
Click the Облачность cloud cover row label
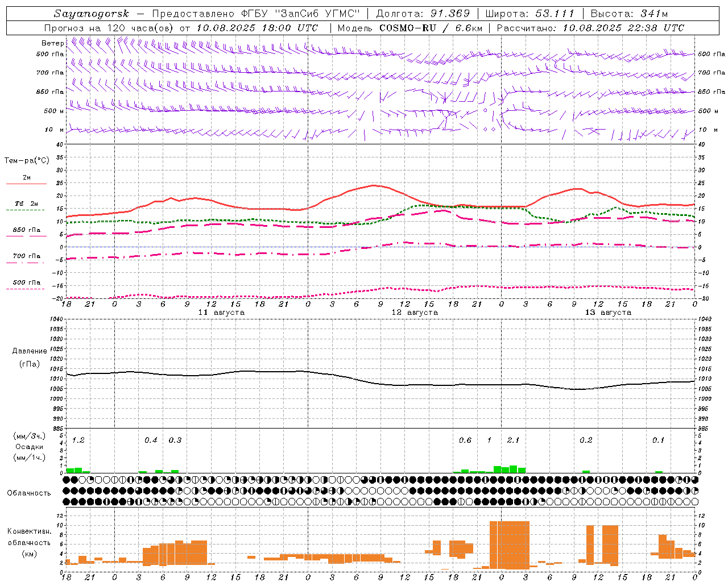point(29,493)
